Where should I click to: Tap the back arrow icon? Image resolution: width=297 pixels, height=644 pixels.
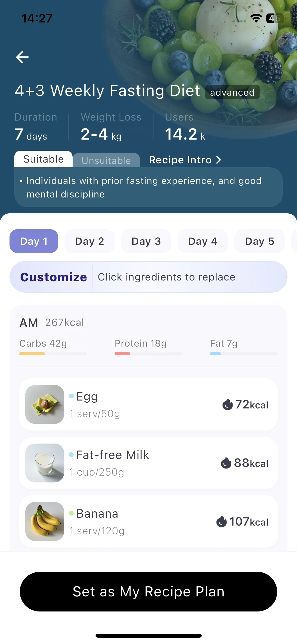click(22, 57)
